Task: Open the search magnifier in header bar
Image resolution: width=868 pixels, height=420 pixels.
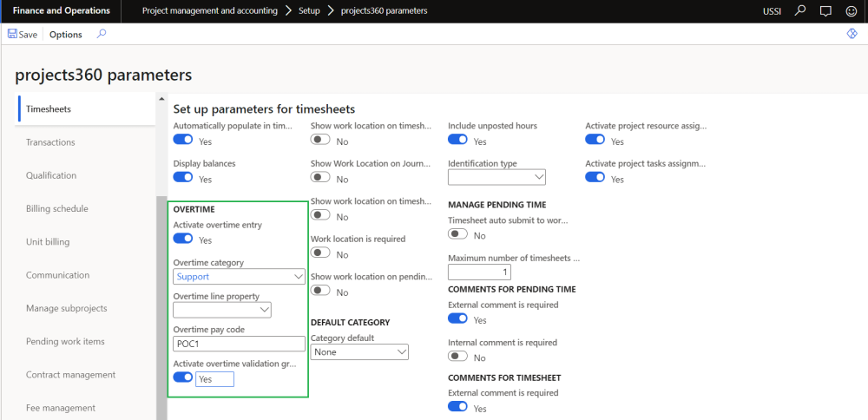Action: 800,10
